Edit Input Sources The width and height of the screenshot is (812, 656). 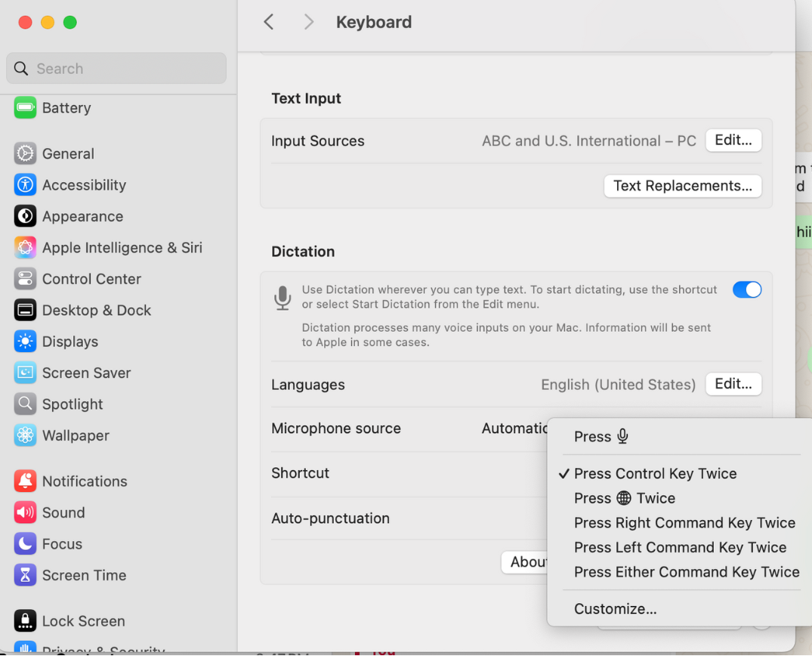tap(733, 141)
